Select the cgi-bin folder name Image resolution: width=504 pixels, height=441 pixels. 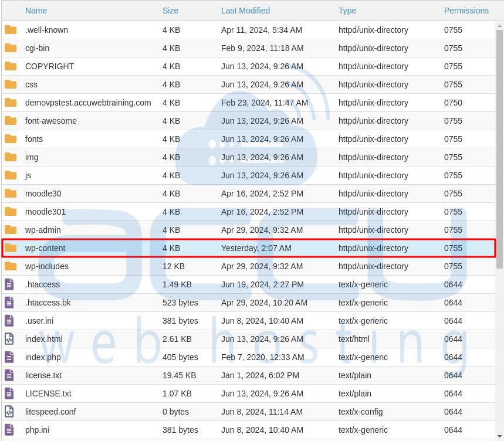38,48
